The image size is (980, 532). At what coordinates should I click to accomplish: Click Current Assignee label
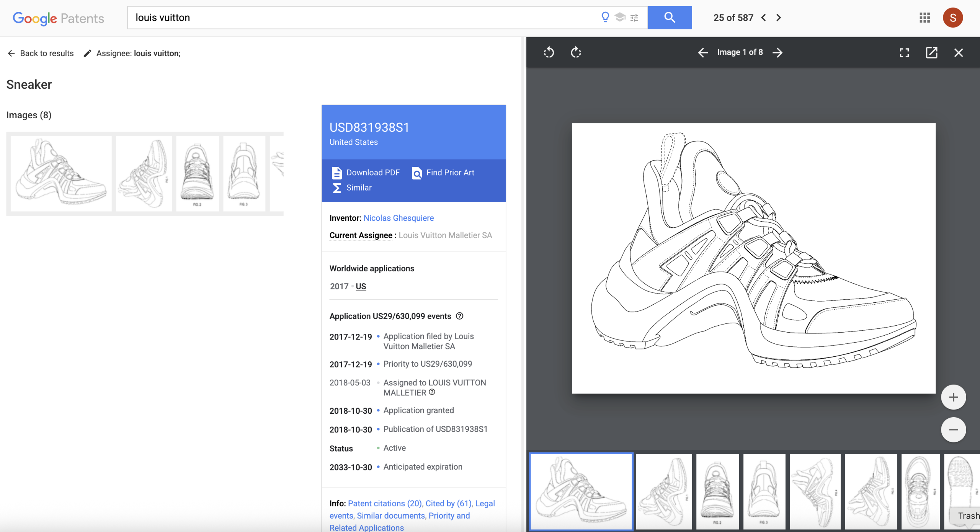361,235
